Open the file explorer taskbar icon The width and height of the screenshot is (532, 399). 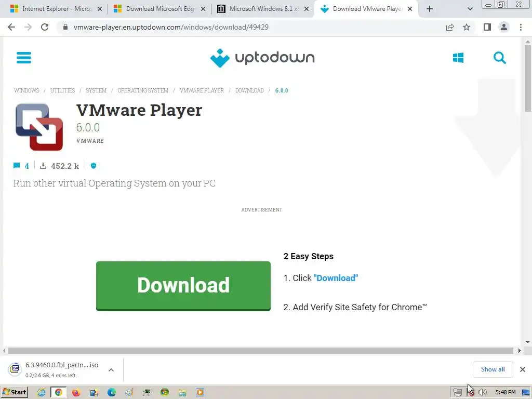(x=182, y=392)
